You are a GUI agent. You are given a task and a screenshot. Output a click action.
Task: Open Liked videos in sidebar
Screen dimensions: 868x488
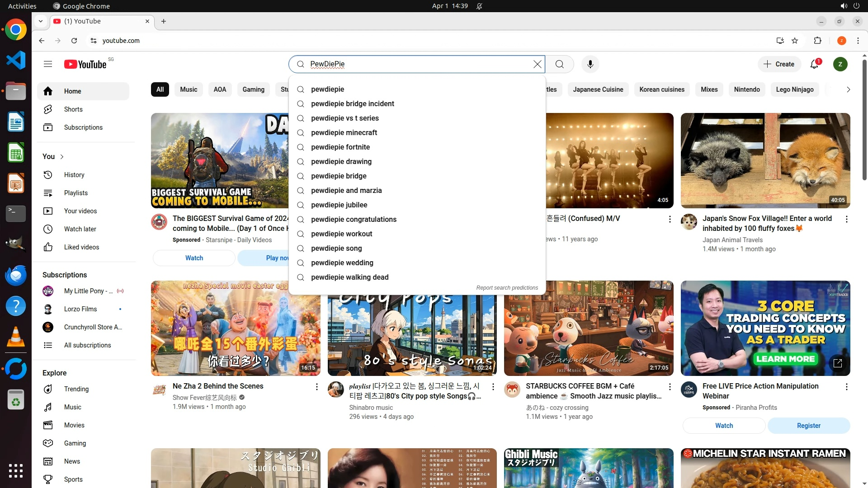pyautogui.click(x=81, y=247)
